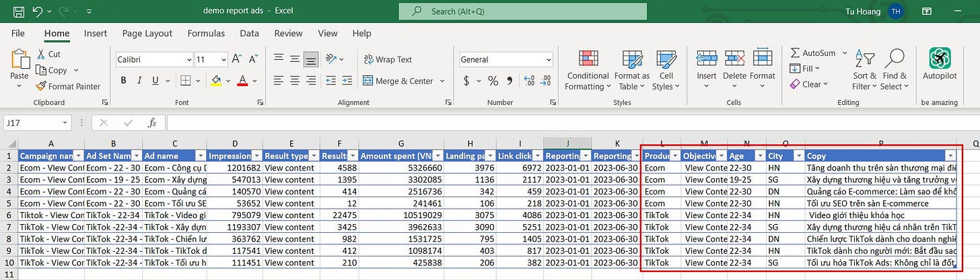Click the Wrap Text button
This screenshot has height=280, width=980.
pos(388,59)
